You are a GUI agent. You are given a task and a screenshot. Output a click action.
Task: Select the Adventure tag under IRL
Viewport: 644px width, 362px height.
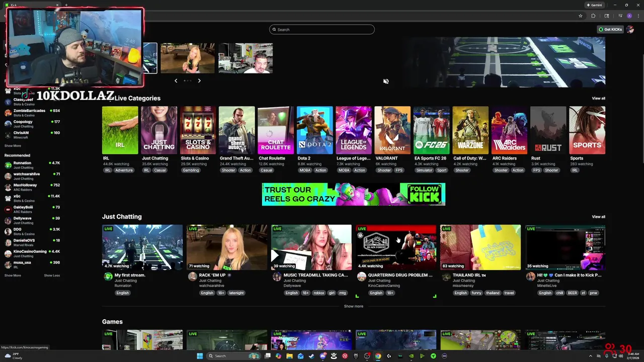(124, 170)
